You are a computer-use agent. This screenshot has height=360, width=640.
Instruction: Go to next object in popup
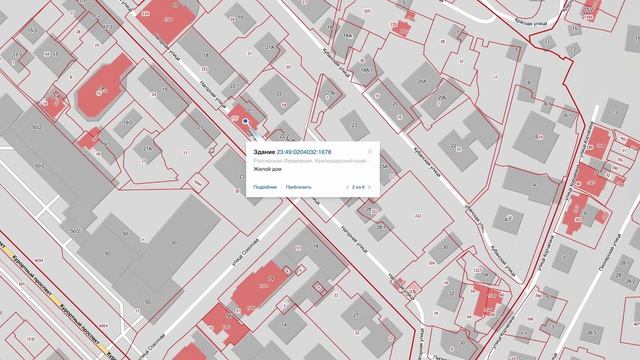(369, 187)
